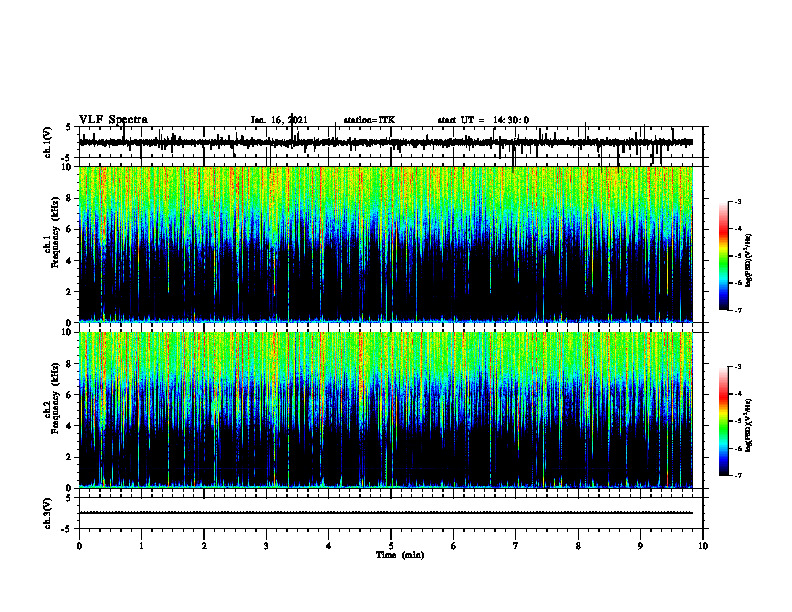Click the "station=ITK" header label
Screen dimensions: 792x612
(x=369, y=120)
